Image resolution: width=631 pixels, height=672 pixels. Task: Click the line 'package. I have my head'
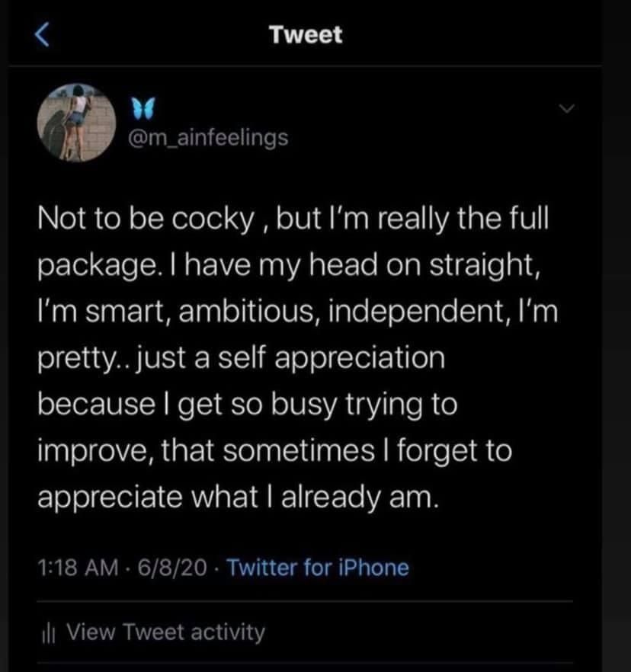(289, 266)
